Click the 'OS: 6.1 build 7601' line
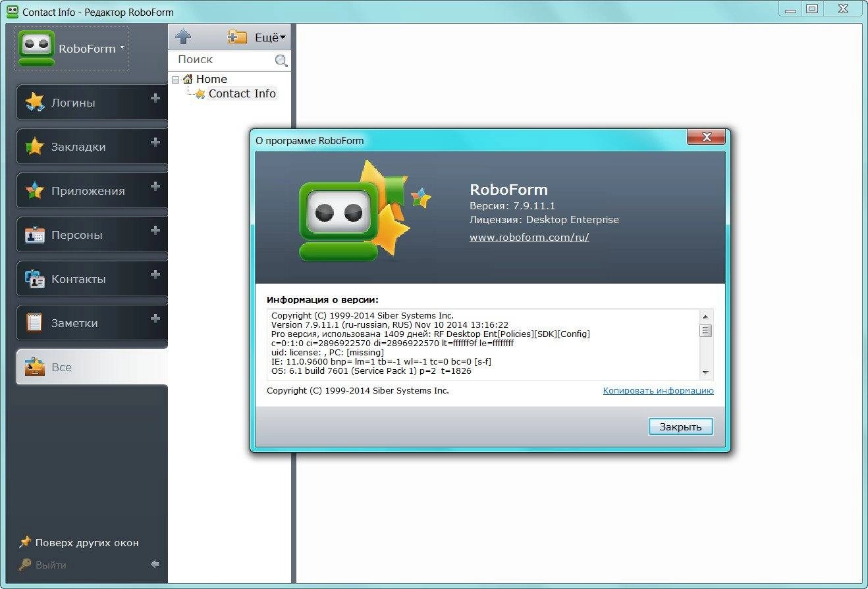Screen dimensions: 868x589 (x=371, y=371)
